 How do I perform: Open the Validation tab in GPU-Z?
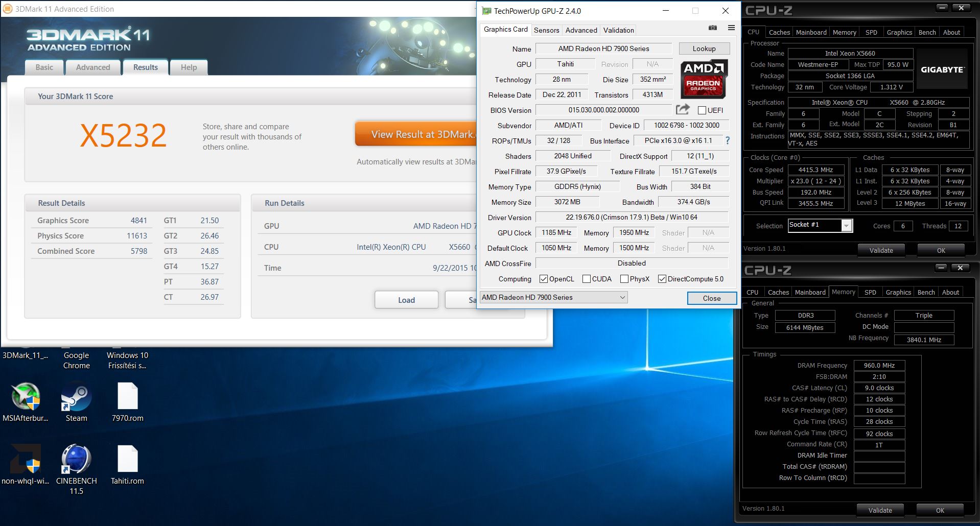point(618,30)
